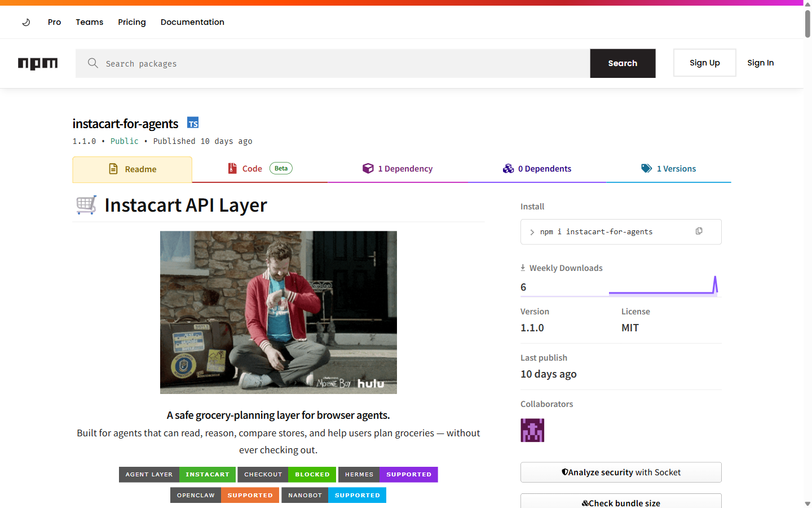The height and width of the screenshot is (508, 812).
Task: Click the Dependency cube icon
Action: coord(368,168)
